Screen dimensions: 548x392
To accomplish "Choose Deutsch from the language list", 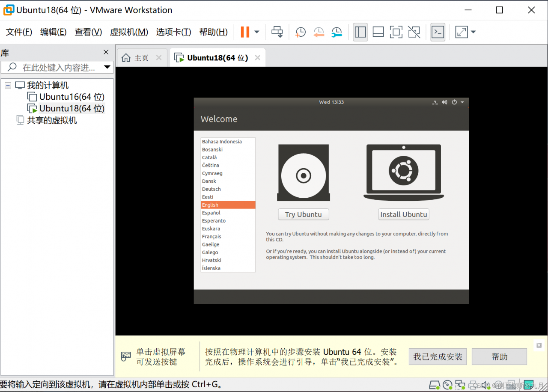I will [228, 189].
